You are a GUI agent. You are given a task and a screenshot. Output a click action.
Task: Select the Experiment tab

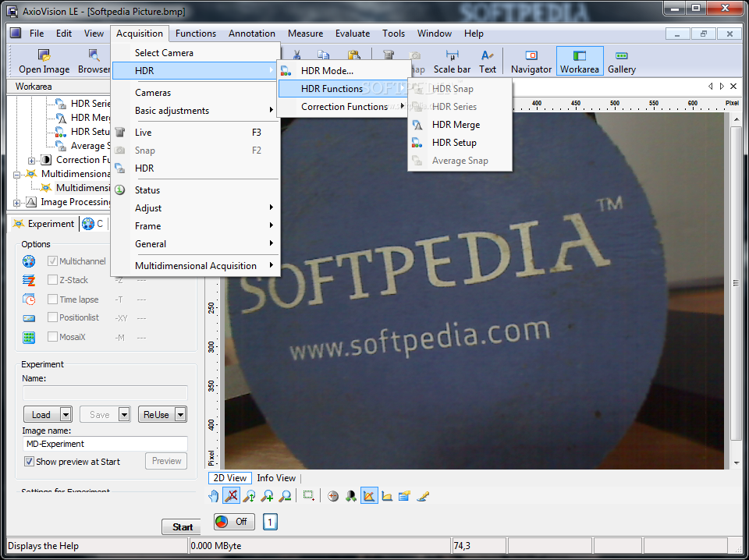[44, 224]
